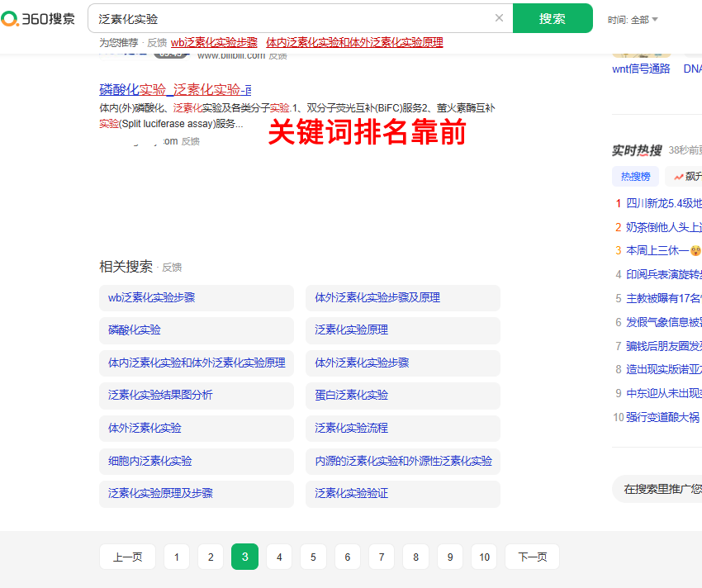Image resolution: width=702 pixels, height=588 pixels.
Task: Open the wnt信号通路 thumbnail link
Action: coord(641,69)
